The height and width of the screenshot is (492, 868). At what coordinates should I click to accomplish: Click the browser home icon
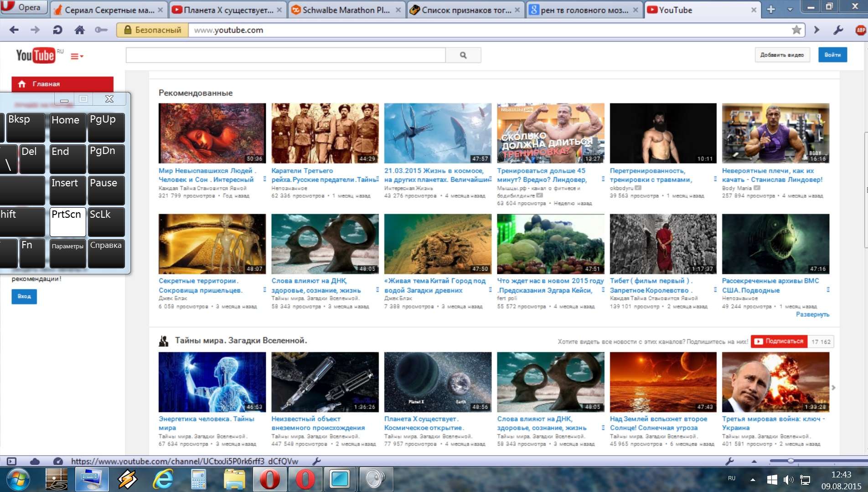pos(79,30)
